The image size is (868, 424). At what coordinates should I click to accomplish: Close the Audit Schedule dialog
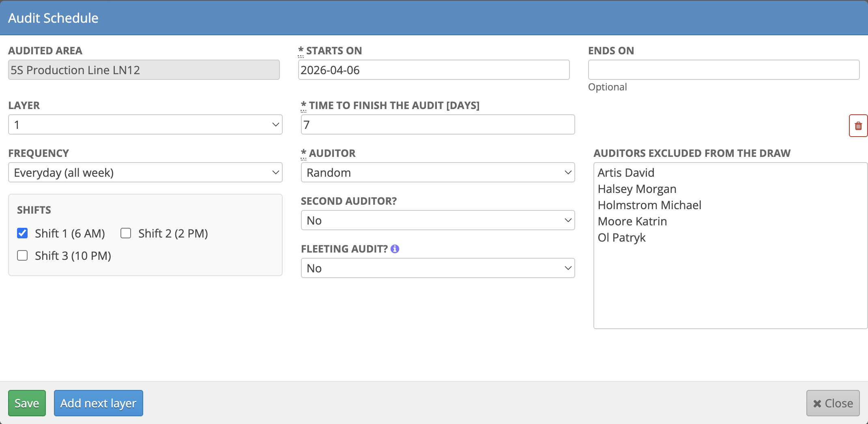[832, 403]
